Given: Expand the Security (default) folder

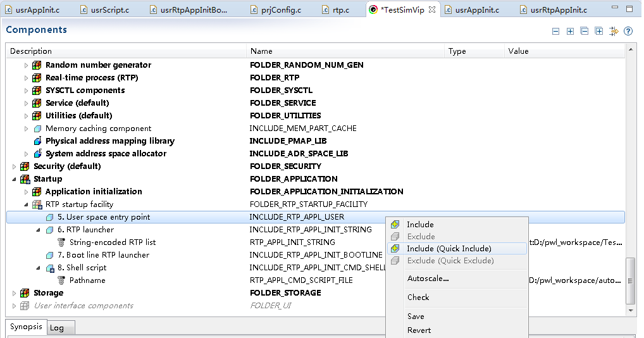Looking at the screenshot, I should click(x=14, y=166).
